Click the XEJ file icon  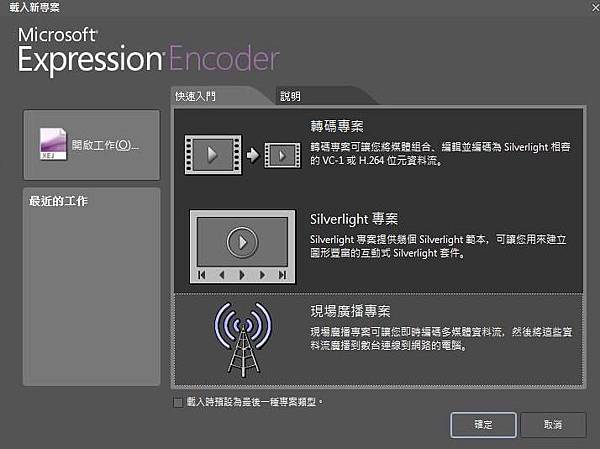(53, 144)
